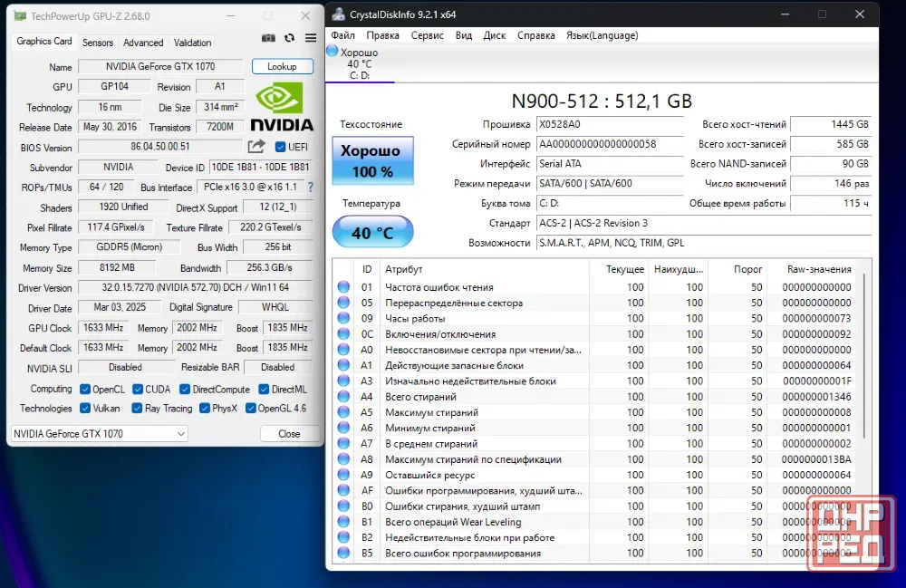Click status circle for attribute 05
This screenshot has height=588, width=906.
[x=343, y=302]
